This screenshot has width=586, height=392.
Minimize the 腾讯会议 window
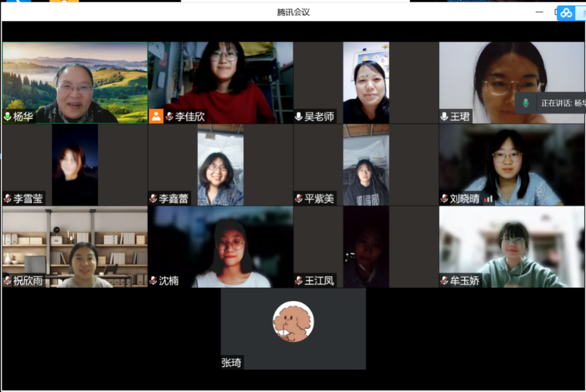(x=540, y=12)
